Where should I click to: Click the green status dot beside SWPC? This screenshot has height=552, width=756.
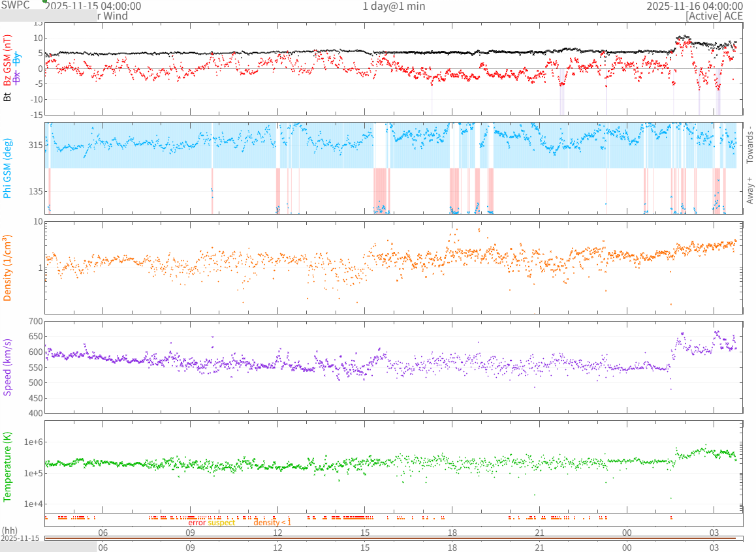coord(45,1)
